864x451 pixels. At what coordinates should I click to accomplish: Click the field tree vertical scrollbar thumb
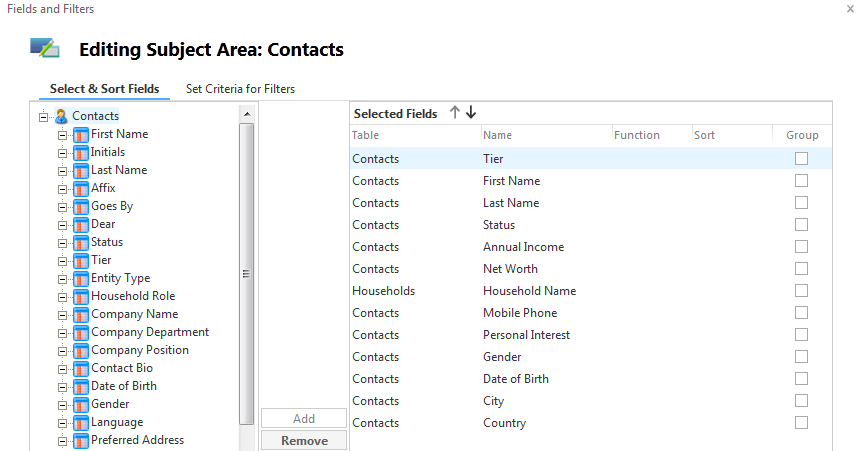pos(246,274)
